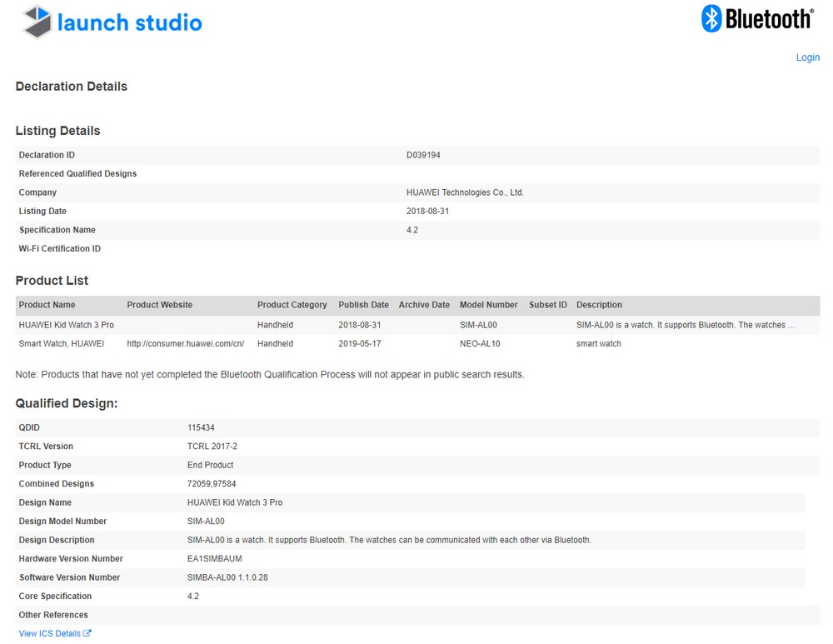
Task: Click the Archive Date column header
Action: click(424, 305)
